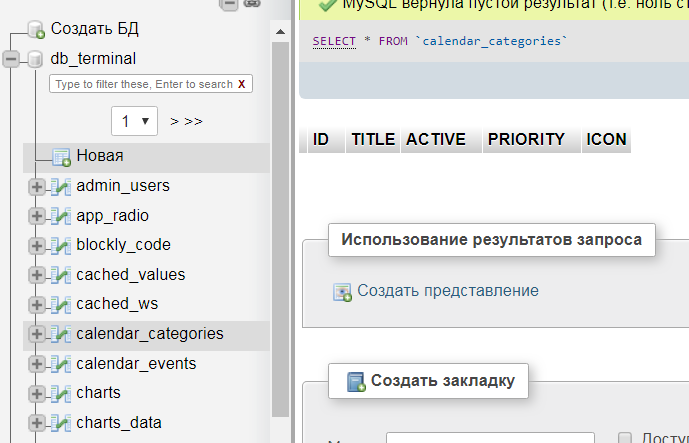
Task: Open the calendar_categories table
Action: pyautogui.click(x=150, y=334)
